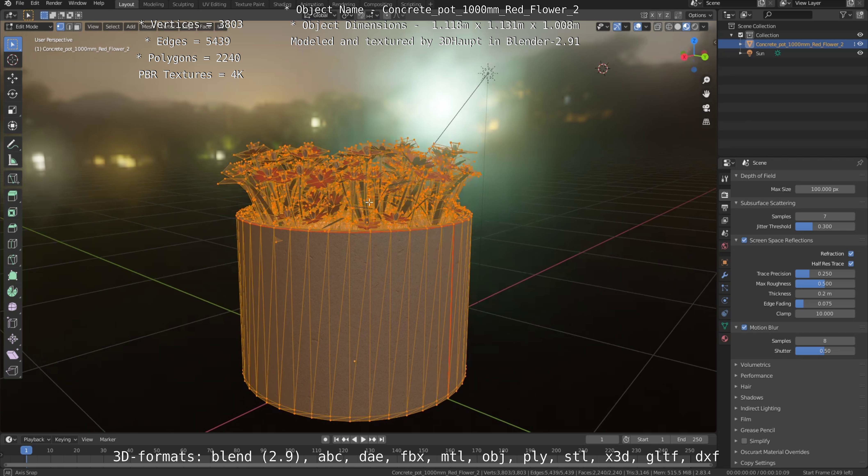Toggle the Motion Blur checkbox

click(744, 327)
